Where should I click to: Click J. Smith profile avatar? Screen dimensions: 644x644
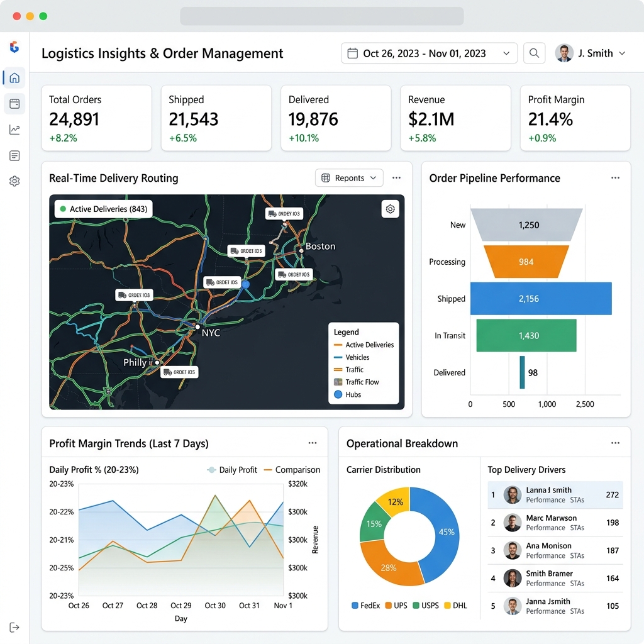[564, 53]
